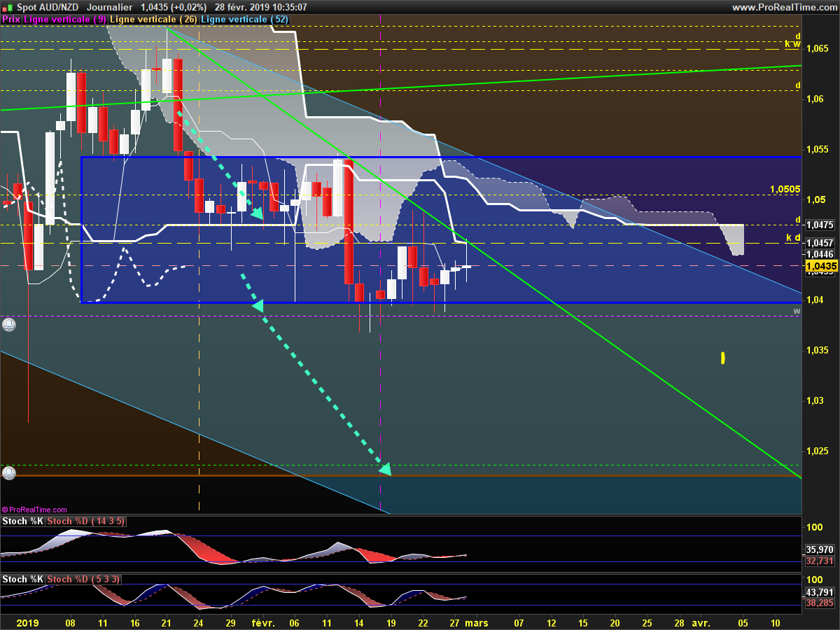The height and width of the screenshot is (630, 840).
Task: Click the candlestick icon beside Spot AUD/NZD
Action: (6, 7)
